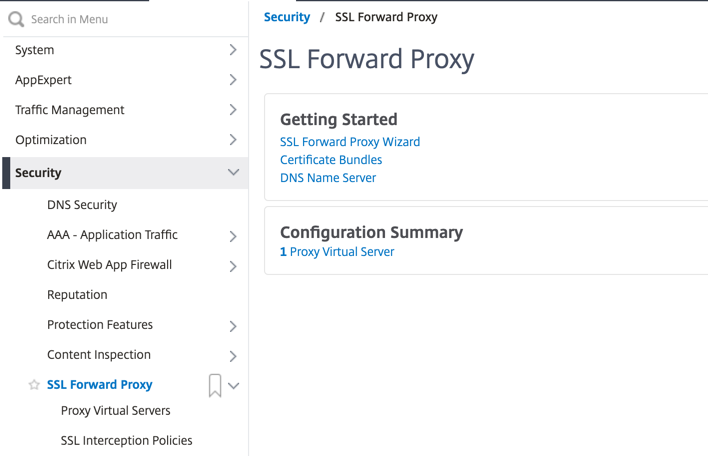
Task: Open the Reputation item
Action: (x=77, y=295)
